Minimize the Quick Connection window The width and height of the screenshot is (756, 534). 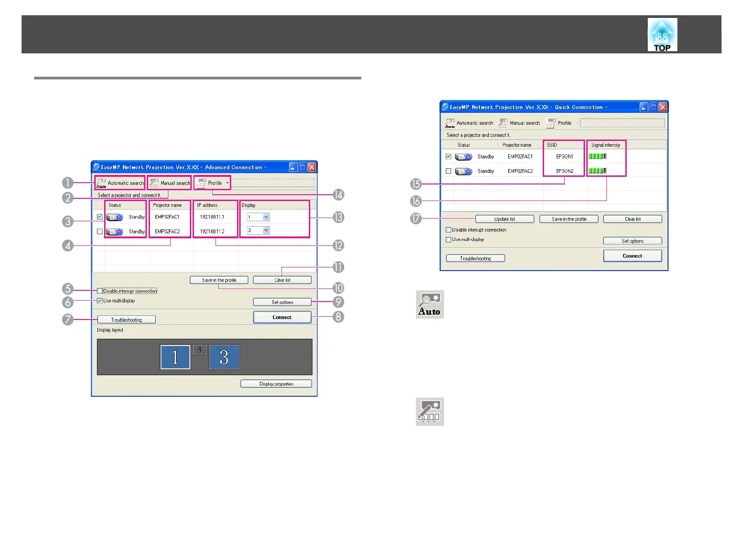click(x=644, y=107)
